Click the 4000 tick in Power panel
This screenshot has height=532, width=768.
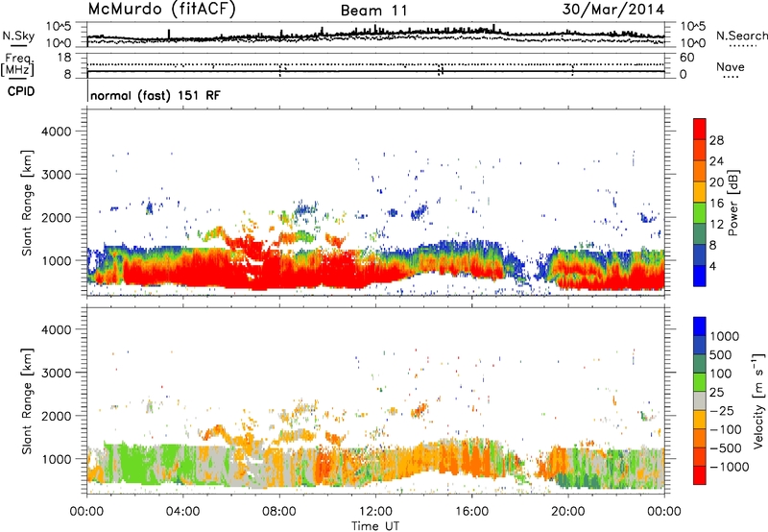[57, 132]
